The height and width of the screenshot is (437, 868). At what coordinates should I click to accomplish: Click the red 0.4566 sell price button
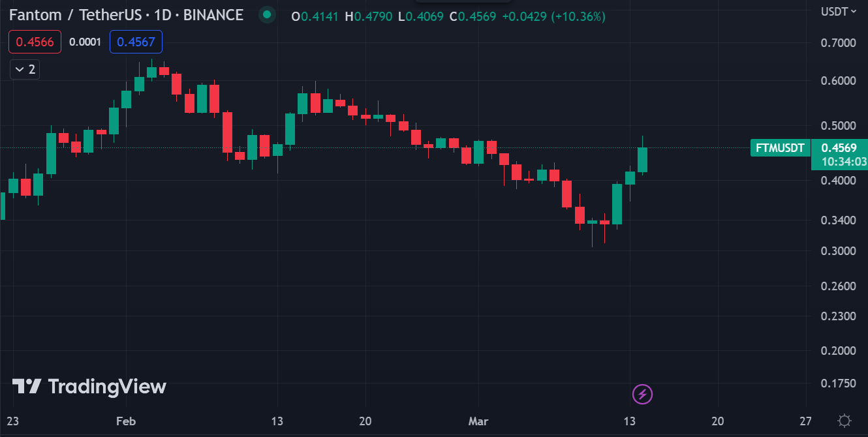pos(35,42)
